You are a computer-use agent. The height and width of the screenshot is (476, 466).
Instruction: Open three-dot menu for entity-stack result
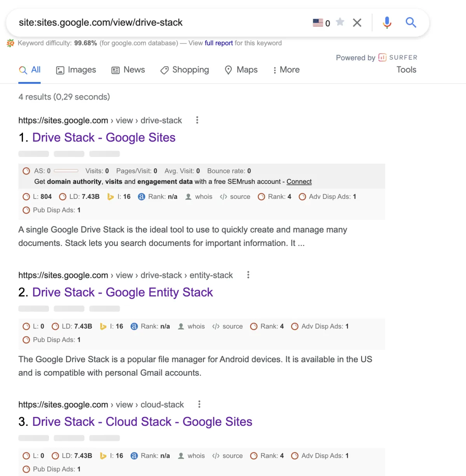coord(248,275)
